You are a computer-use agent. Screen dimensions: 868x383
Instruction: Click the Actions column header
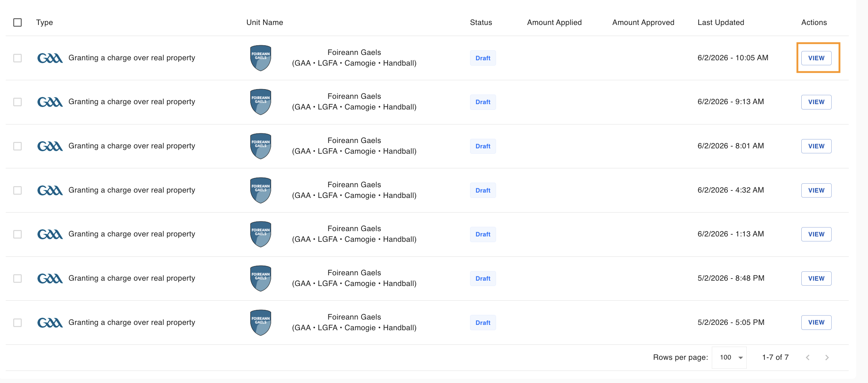[814, 22]
